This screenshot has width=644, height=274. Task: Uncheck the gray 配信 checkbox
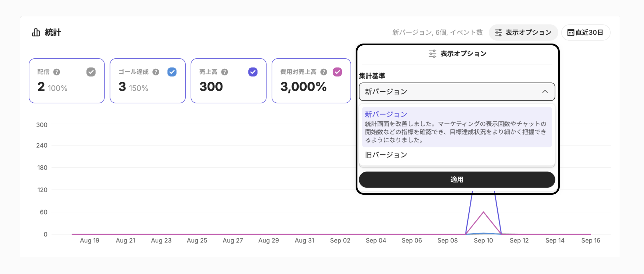coord(91,72)
